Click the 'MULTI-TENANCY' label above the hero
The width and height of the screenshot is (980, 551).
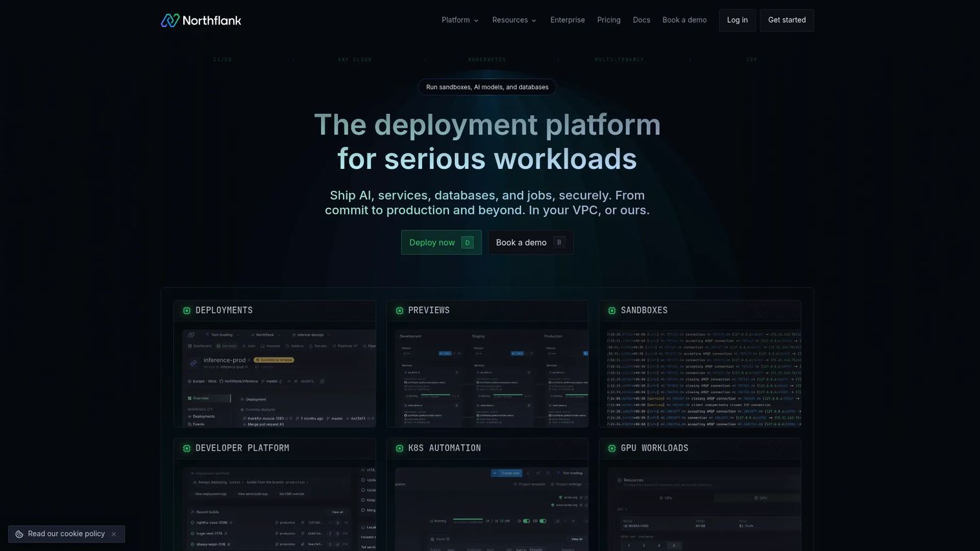[x=619, y=60]
